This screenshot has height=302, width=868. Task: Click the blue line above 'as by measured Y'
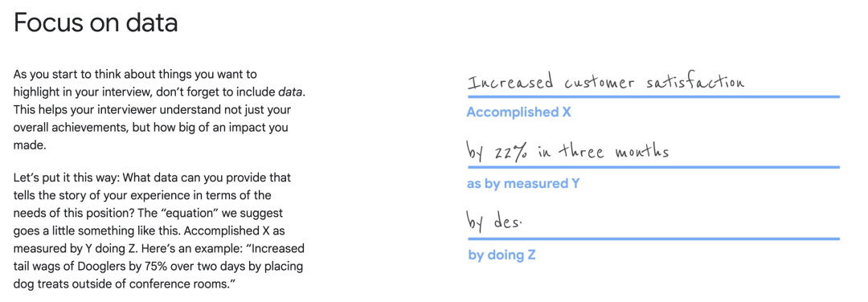[653, 167]
